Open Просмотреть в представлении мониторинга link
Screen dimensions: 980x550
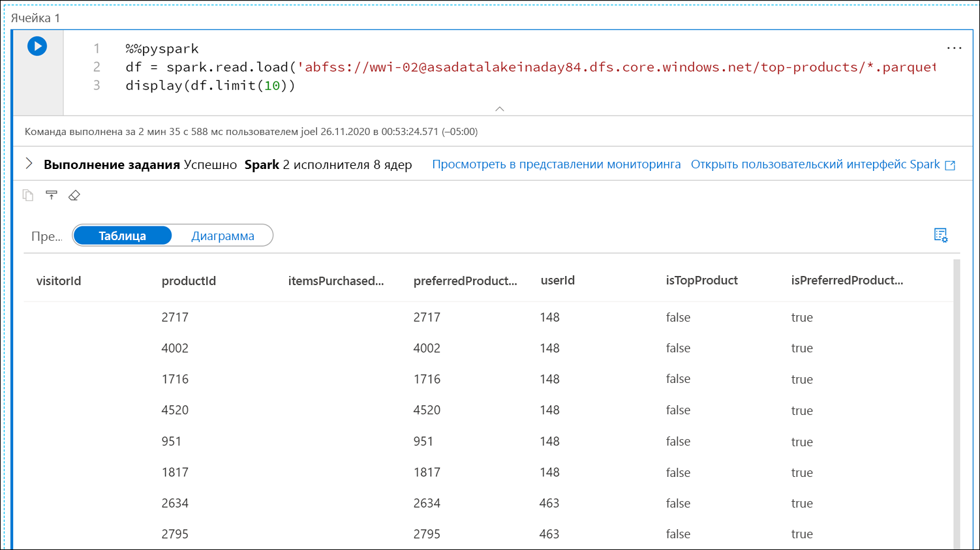557,164
